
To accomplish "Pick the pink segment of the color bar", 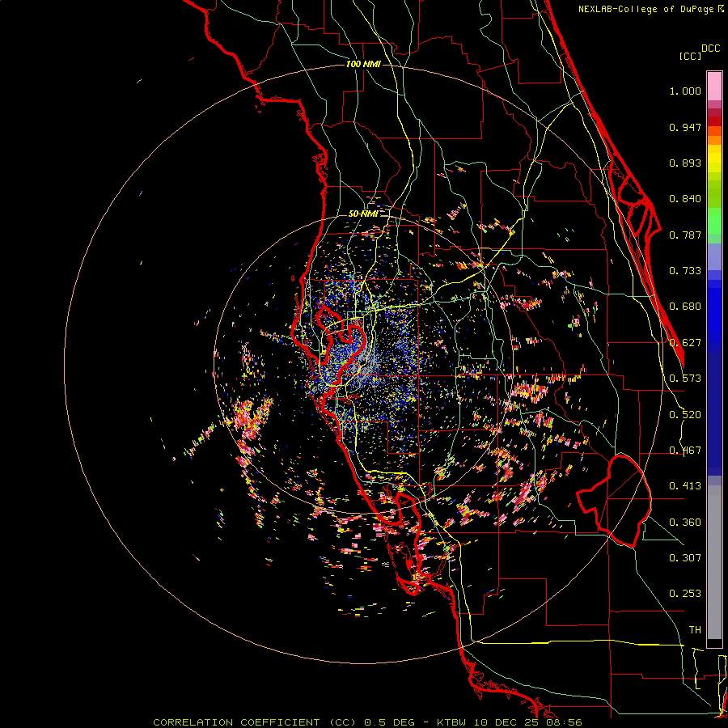I will (x=714, y=86).
